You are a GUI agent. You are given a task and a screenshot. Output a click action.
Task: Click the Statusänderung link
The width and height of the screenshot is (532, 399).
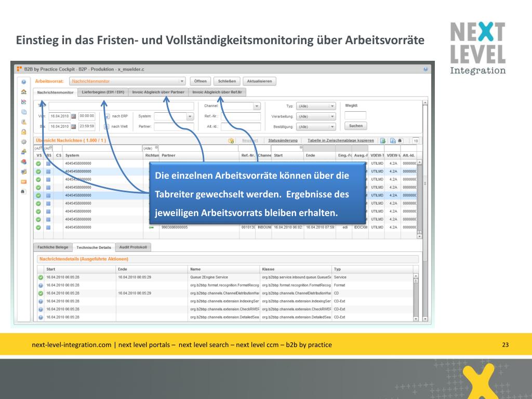[283, 140]
